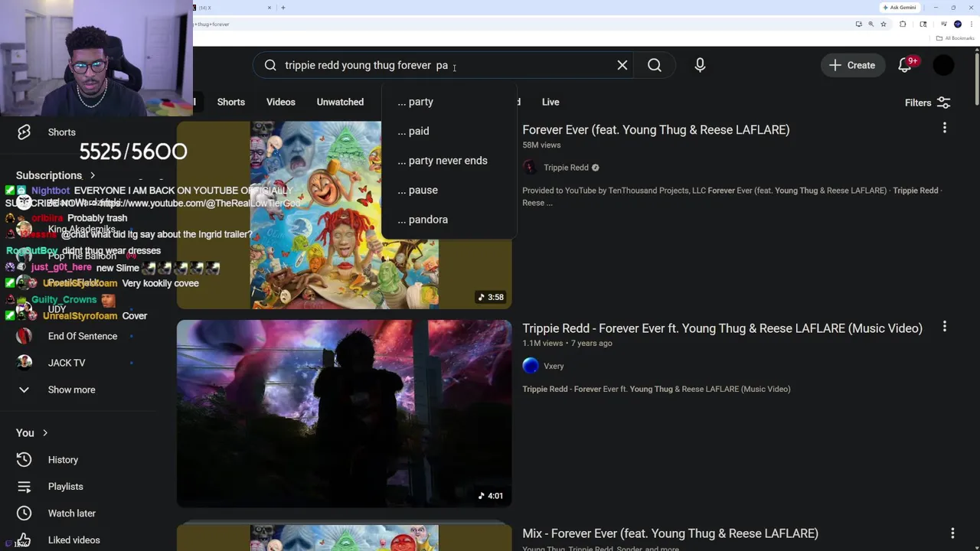The height and width of the screenshot is (551, 980).
Task: Click the magnifier icon inside search field
Action: coord(270,65)
